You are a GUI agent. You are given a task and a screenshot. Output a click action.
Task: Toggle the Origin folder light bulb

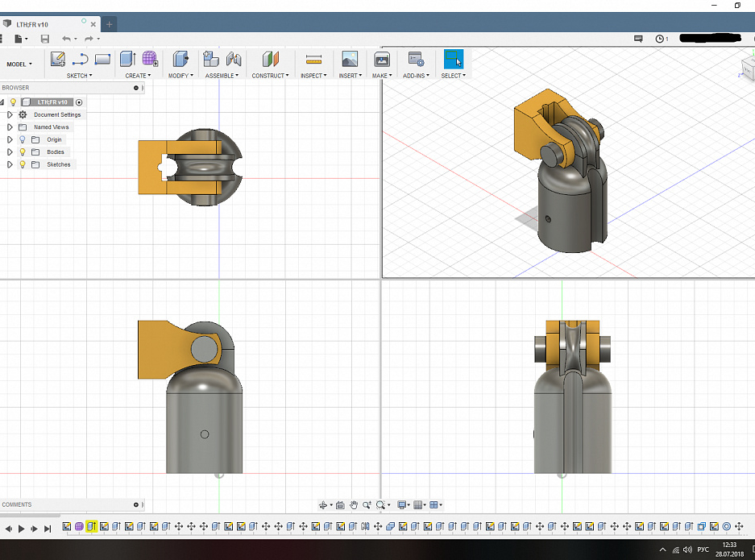23,139
